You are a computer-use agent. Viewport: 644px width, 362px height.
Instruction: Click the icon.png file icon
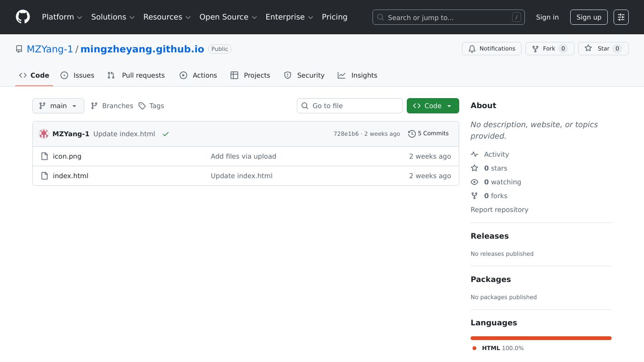pos(44,156)
